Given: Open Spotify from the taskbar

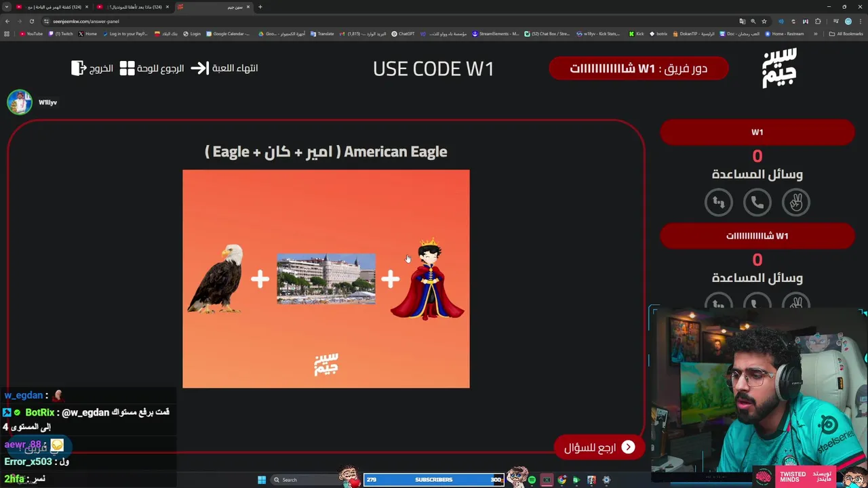Looking at the screenshot, I should pos(532,480).
